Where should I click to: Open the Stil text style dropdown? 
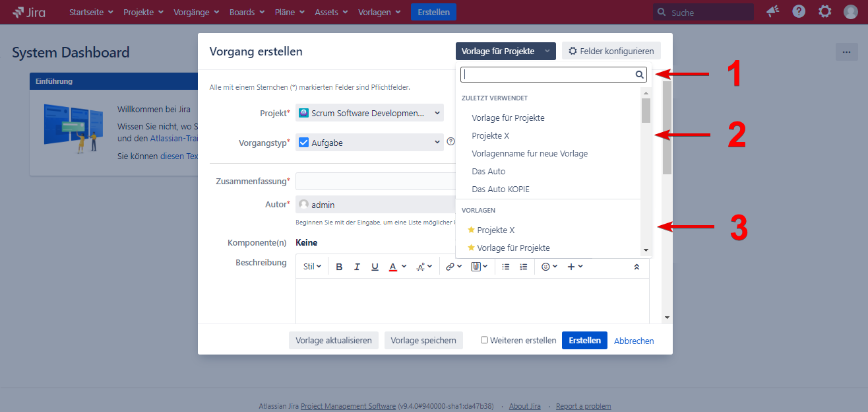pos(312,267)
